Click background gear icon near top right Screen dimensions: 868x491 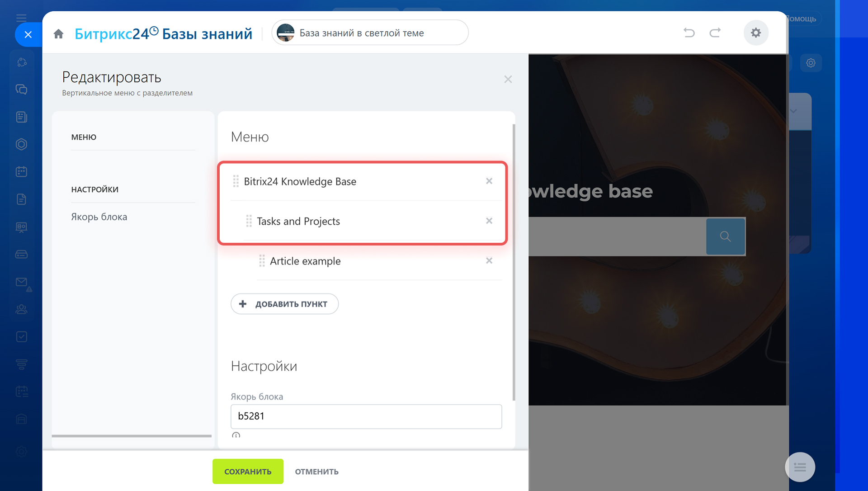(811, 63)
